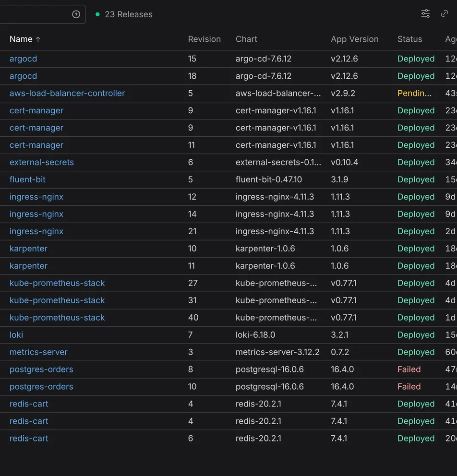457x476 pixels.
Task: Click the Pending status of aws-load-balancer-controller
Action: pos(414,93)
